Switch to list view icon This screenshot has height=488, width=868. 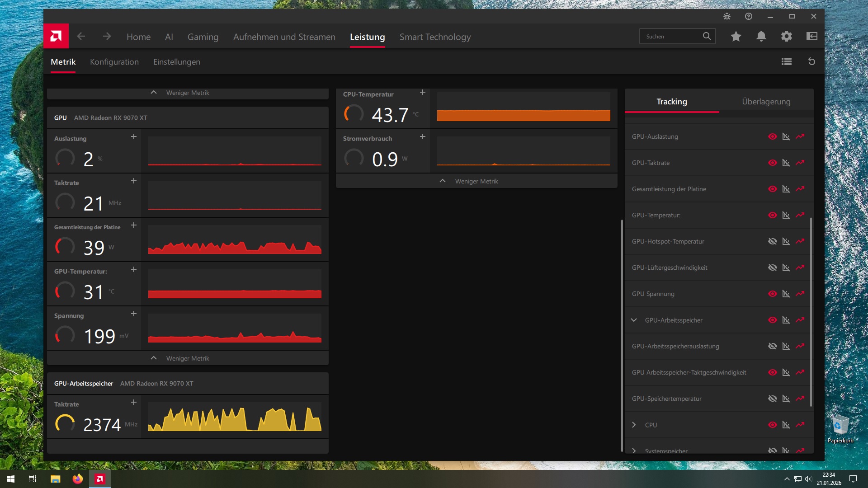[786, 61]
